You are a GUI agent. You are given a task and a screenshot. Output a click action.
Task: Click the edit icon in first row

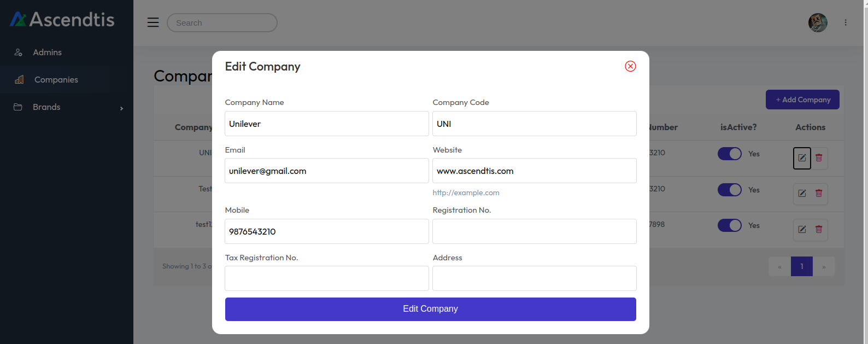coord(802,158)
